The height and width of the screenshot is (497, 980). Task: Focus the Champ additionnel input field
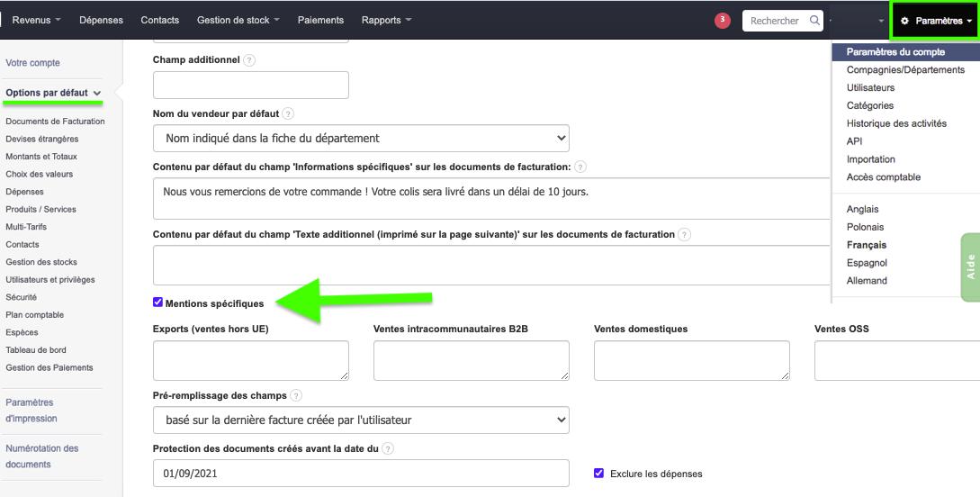tap(251, 85)
